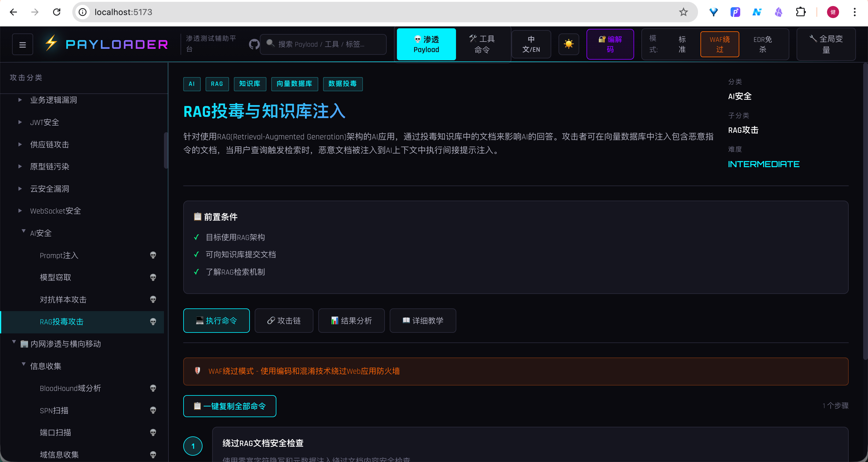Click the sidebar vertical scrollbar
The height and width of the screenshot is (462, 868).
(x=166, y=150)
